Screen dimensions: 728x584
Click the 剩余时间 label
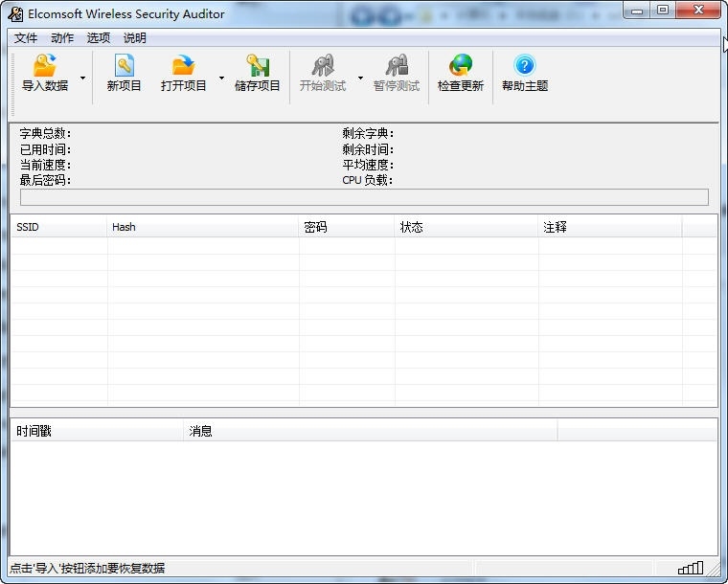coord(368,149)
